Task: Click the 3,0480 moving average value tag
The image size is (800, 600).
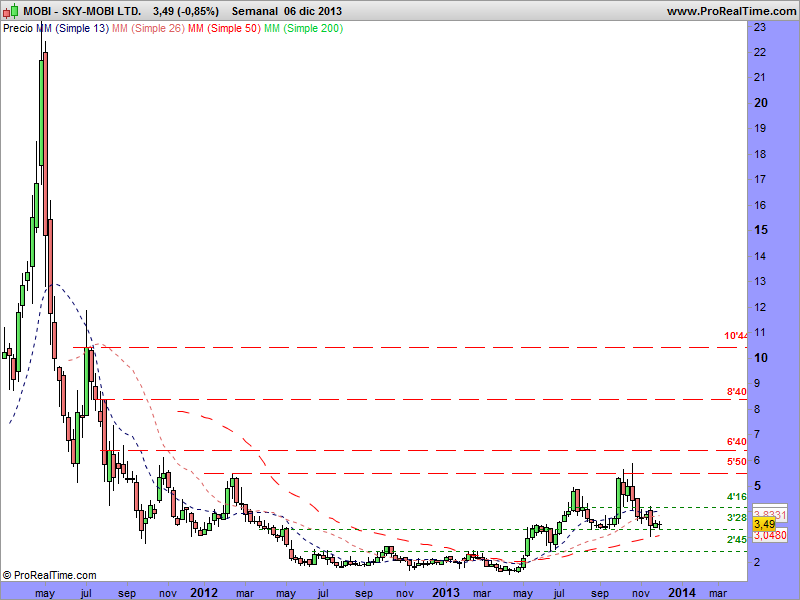Action: point(770,535)
